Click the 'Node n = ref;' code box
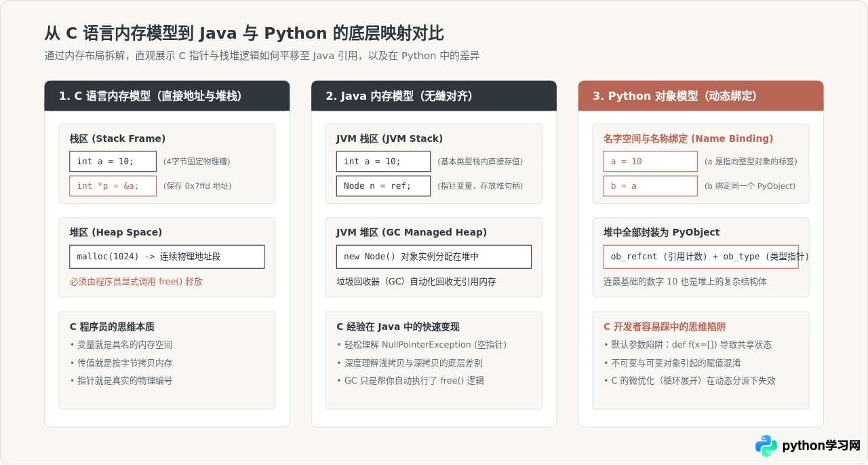 pos(383,186)
